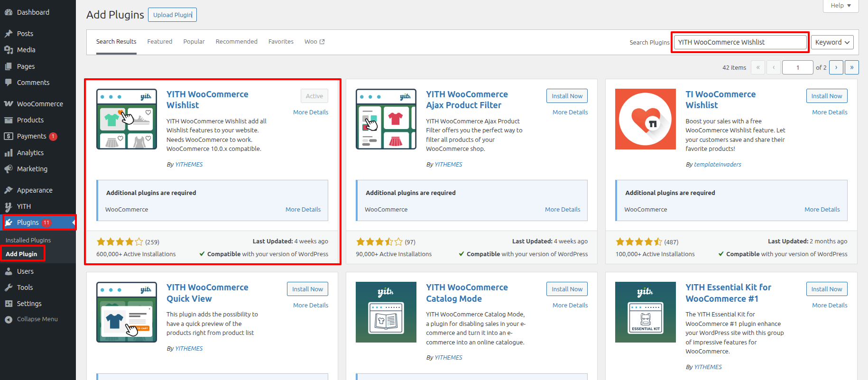Click the Plugins update count badge 11
The height and width of the screenshot is (380, 868).
tap(46, 222)
